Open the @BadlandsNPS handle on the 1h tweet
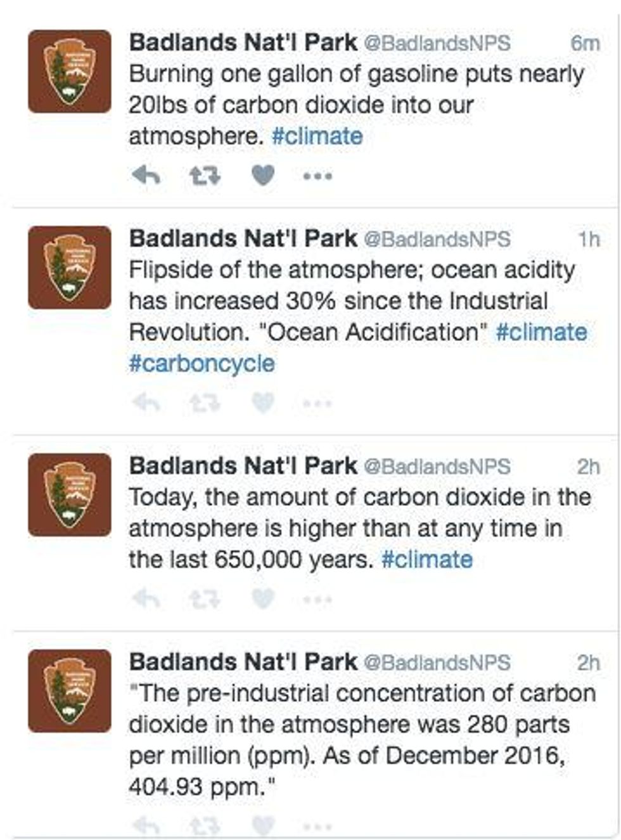 (437, 239)
